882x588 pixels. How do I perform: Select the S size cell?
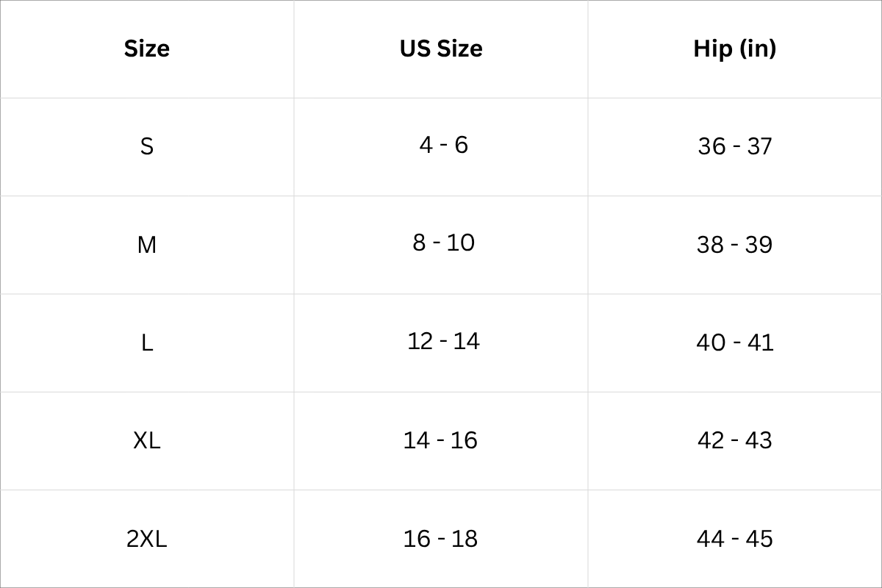click(x=147, y=146)
